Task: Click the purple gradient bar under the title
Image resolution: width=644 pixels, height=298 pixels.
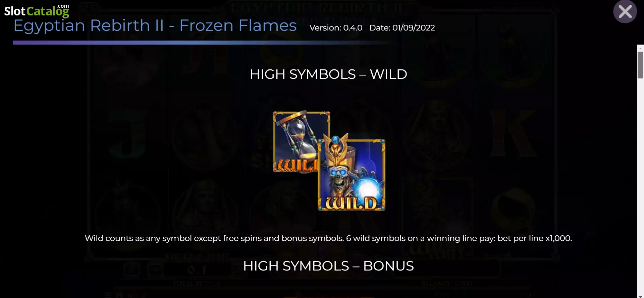Action: pyautogui.click(x=201, y=43)
